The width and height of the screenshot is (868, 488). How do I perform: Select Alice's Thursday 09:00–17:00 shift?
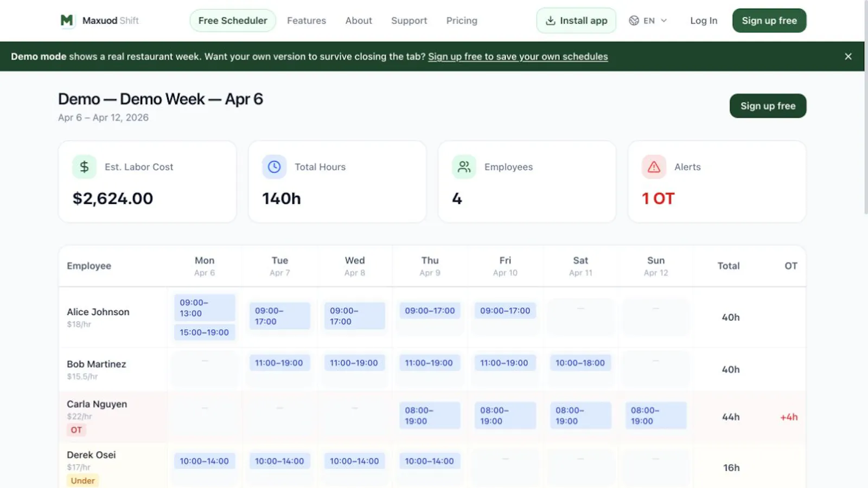pyautogui.click(x=430, y=311)
